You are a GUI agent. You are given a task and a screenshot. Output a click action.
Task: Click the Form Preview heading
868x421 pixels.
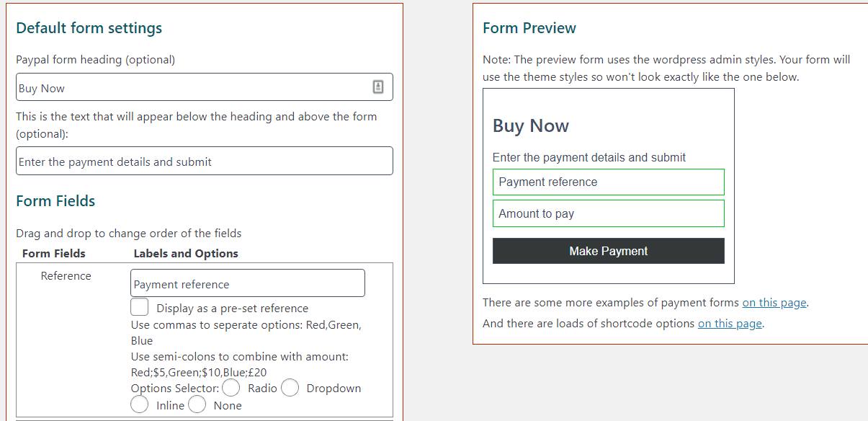pos(529,28)
